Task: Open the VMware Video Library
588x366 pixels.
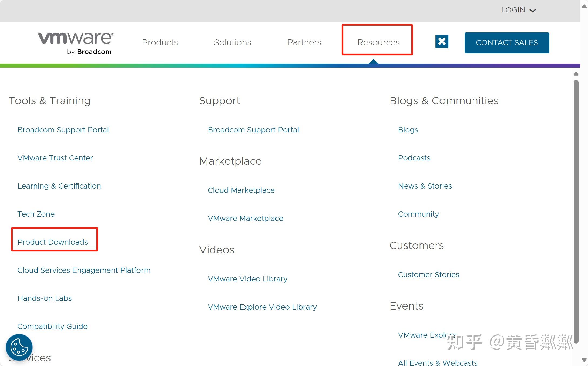Action: (247, 279)
